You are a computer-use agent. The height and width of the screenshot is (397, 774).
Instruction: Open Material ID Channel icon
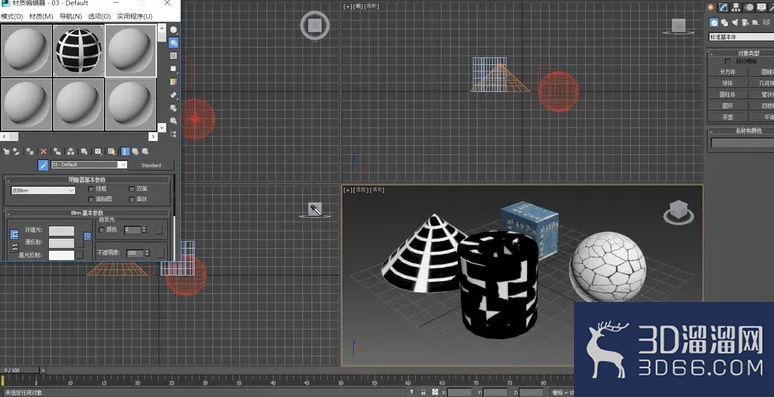(x=98, y=151)
